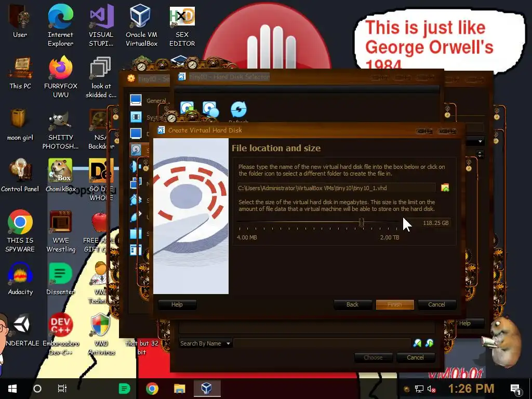Open WWE Wrestling desktop shortcut
The width and height of the screenshot is (532, 399).
[60, 231]
